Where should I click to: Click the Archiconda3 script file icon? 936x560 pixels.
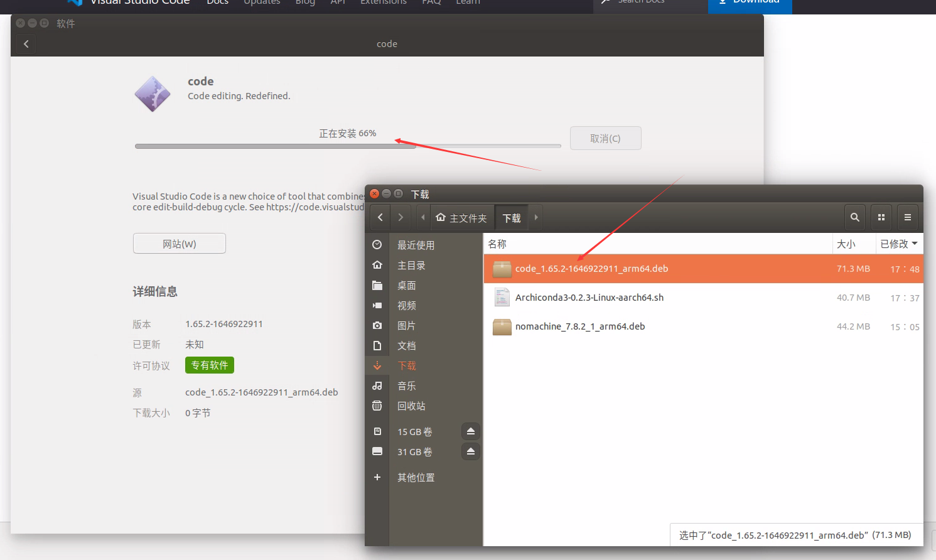(x=502, y=297)
